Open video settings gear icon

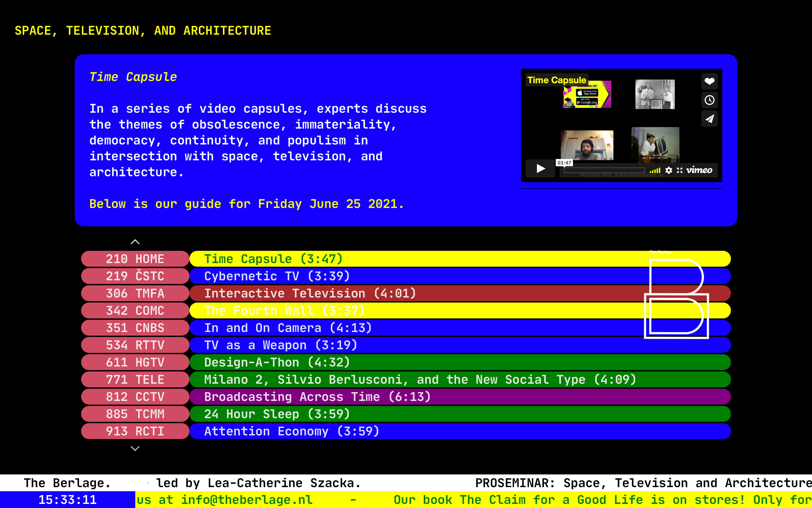coord(669,170)
